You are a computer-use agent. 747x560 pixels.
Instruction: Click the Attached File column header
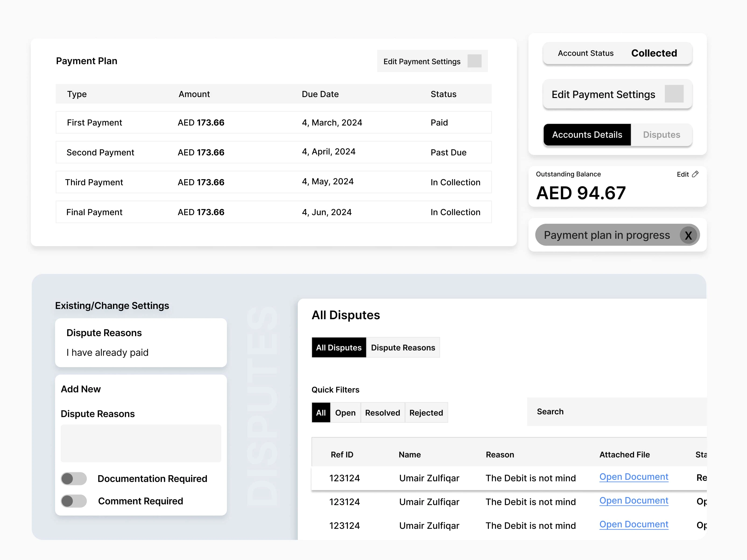point(624,455)
